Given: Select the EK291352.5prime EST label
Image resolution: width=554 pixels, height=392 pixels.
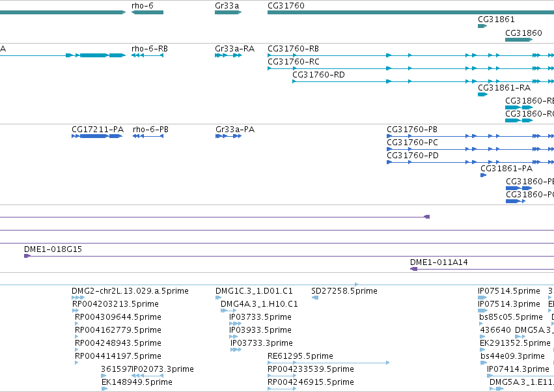Looking at the screenshot, I should click(515, 344).
